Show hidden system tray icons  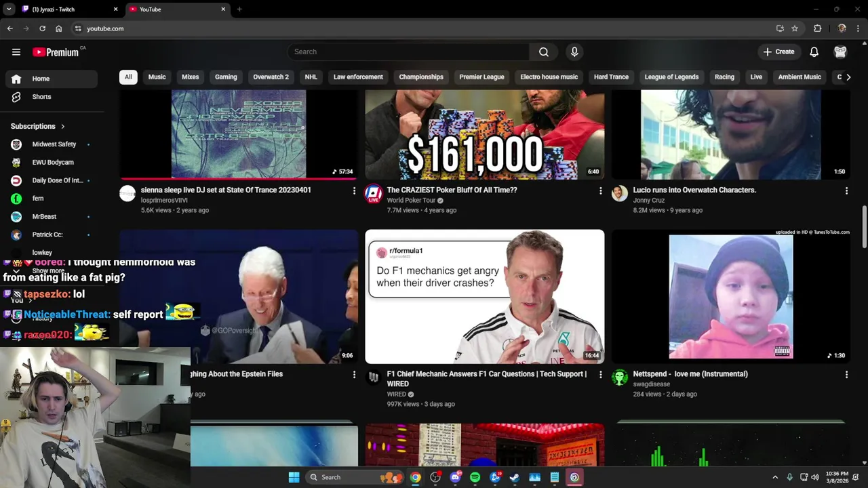pyautogui.click(x=775, y=477)
